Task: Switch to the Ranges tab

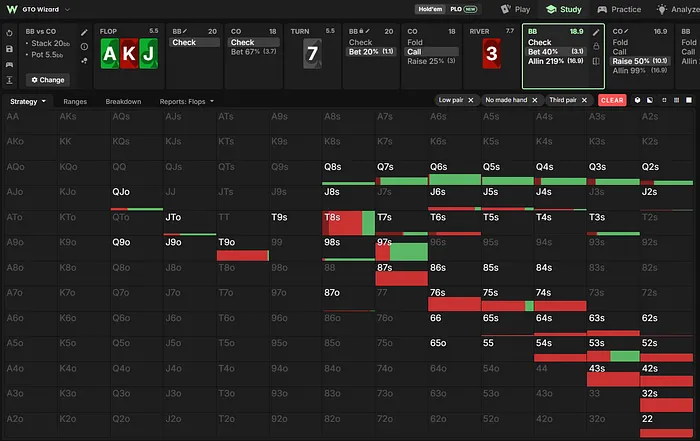Action: (75, 101)
